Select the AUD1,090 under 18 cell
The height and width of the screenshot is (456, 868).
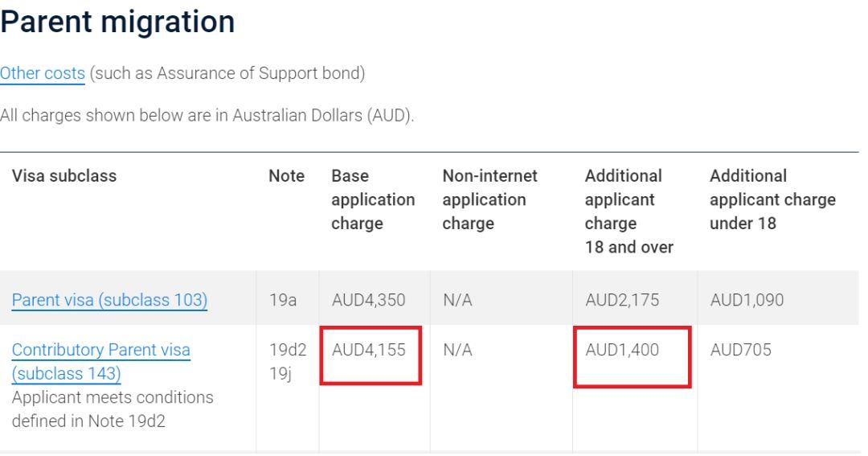tap(747, 300)
